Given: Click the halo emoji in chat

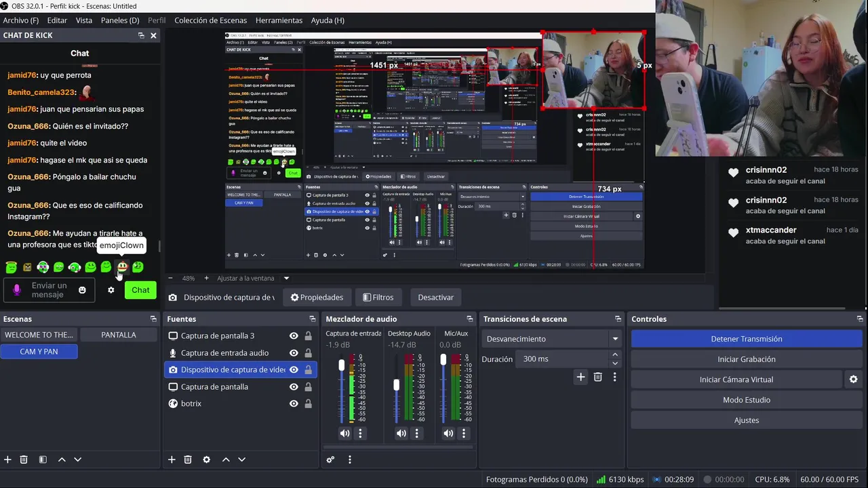Looking at the screenshot, I should [x=11, y=267].
